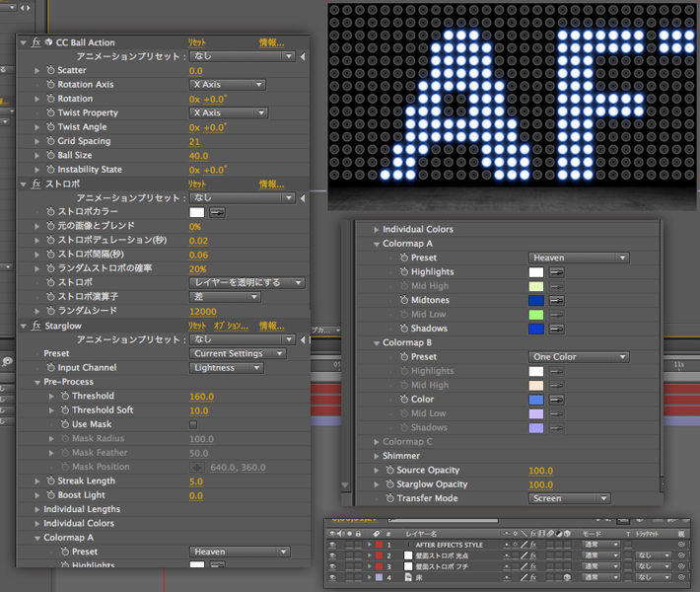Image resolution: width=700 pixels, height=592 pixels.
Task: Hide the AFTER EFFECTS STYLE layer
Action: click(x=332, y=545)
